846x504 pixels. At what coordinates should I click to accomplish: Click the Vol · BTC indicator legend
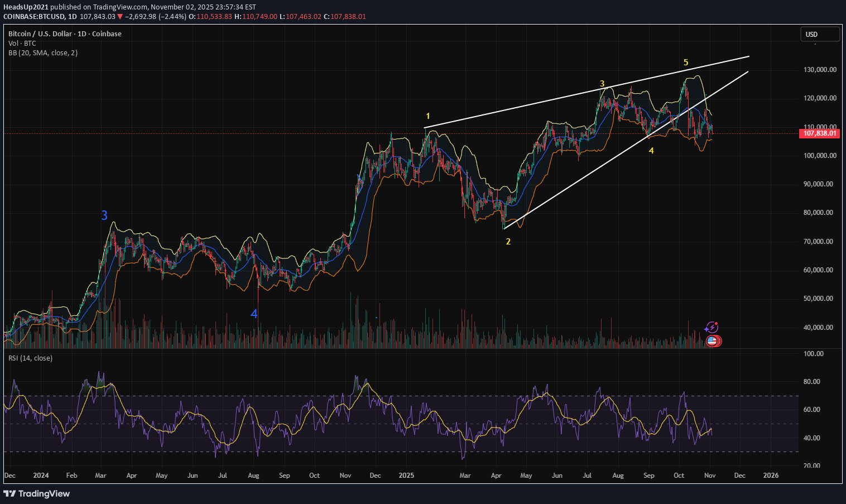click(22, 44)
